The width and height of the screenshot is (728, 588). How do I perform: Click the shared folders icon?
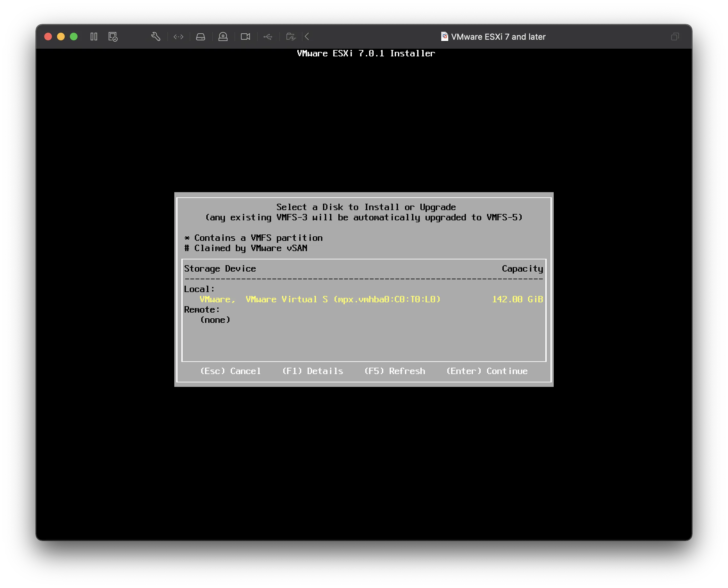pyautogui.click(x=290, y=37)
